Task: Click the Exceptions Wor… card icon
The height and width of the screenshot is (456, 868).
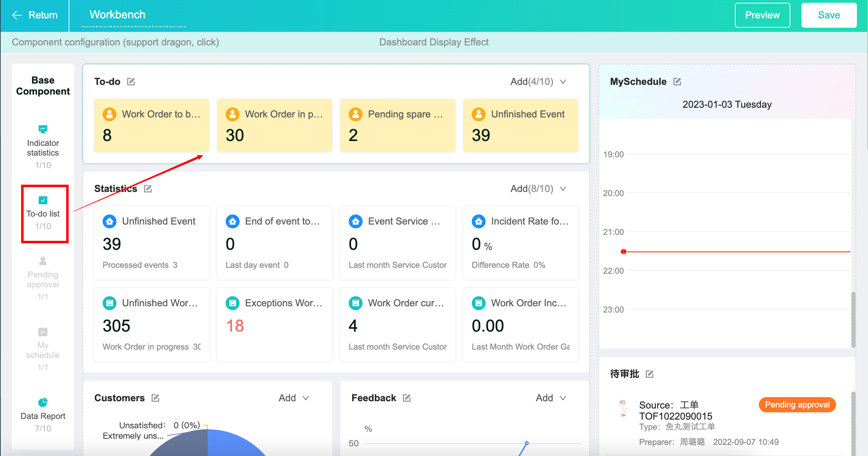Action: point(233,303)
